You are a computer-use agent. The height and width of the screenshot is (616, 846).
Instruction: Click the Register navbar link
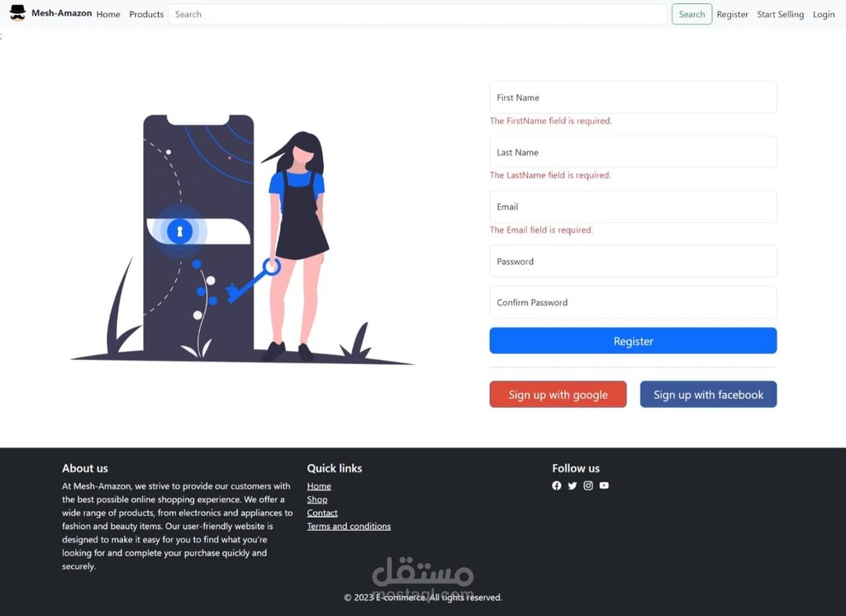click(732, 15)
